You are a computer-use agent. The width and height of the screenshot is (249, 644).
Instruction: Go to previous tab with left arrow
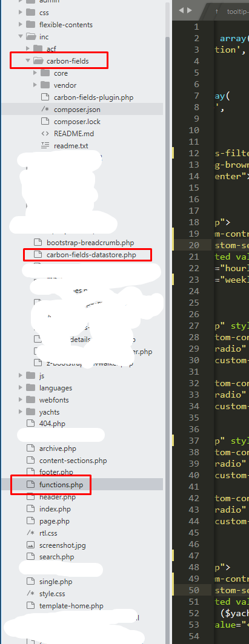182,10
